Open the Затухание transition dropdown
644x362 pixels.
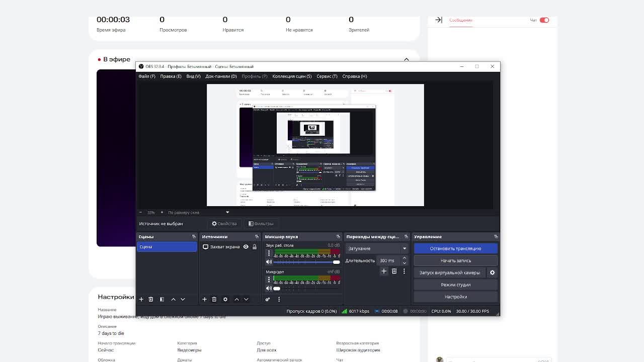tap(376, 248)
